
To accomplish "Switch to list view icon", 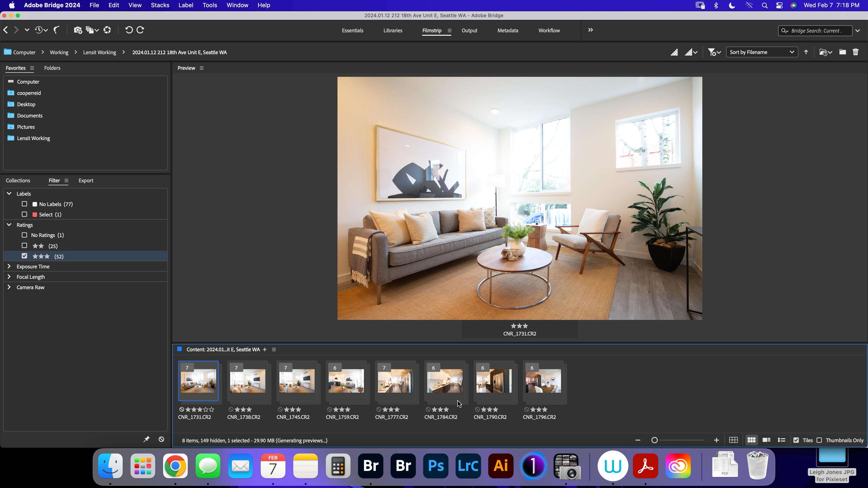I will pyautogui.click(x=781, y=440).
